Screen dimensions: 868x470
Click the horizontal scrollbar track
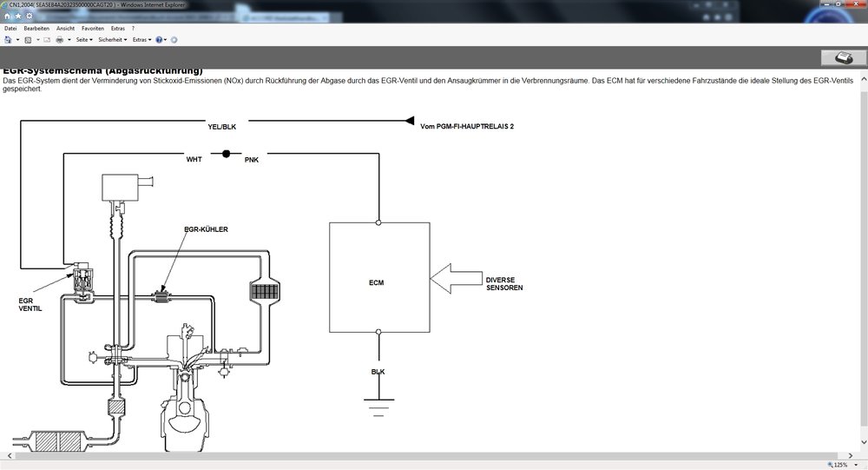click(434, 454)
